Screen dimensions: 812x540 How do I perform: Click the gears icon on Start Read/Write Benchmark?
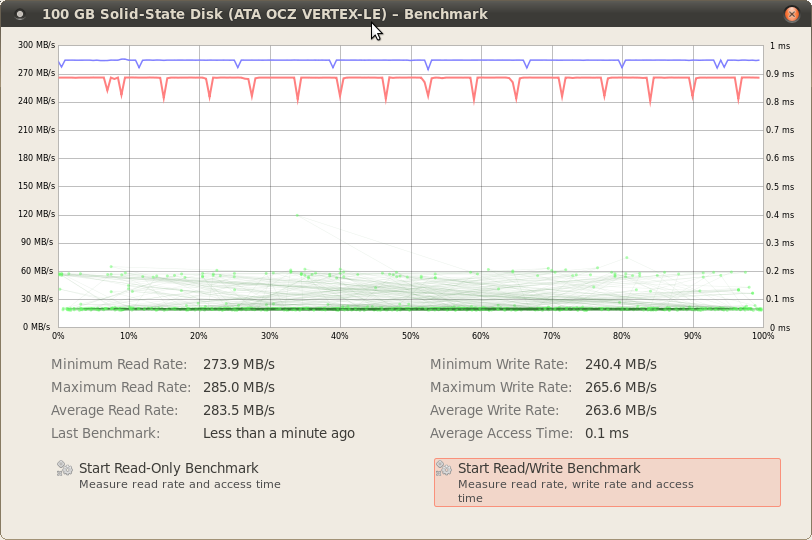point(444,468)
